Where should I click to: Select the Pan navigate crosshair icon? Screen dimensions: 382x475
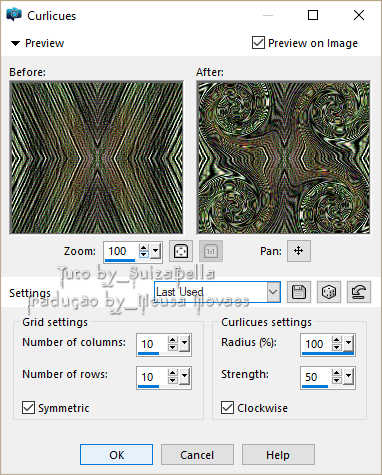(x=299, y=251)
